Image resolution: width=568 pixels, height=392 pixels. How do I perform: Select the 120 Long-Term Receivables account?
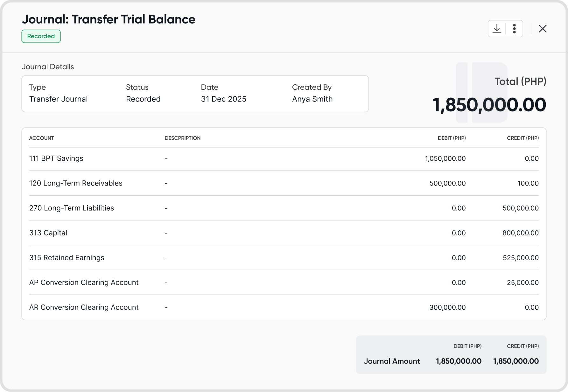(x=76, y=183)
